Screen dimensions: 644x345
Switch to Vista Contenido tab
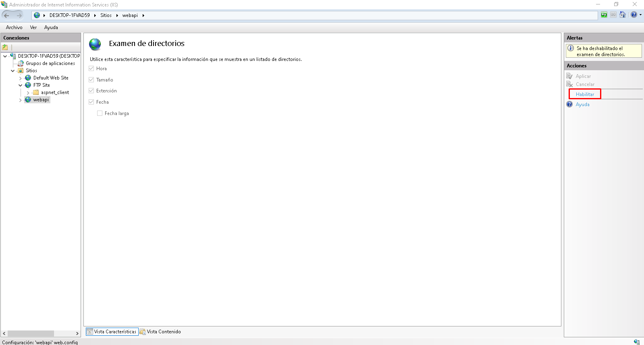[x=160, y=332]
